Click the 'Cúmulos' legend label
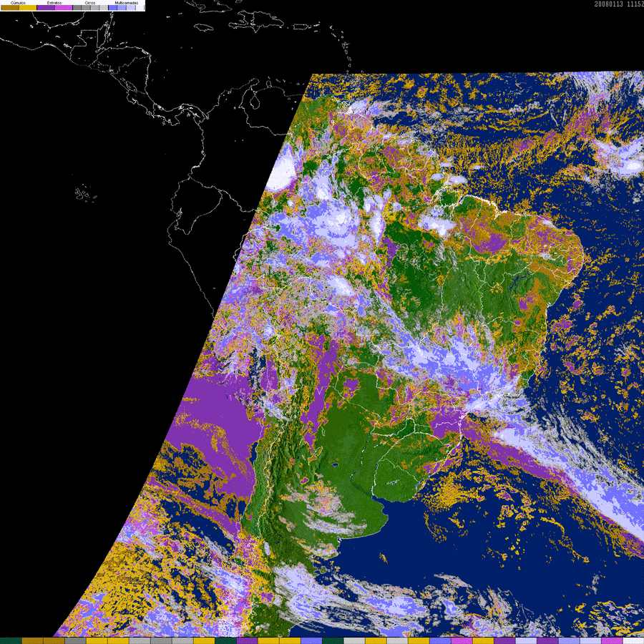The height and width of the screenshot is (644, 644). 18,3
